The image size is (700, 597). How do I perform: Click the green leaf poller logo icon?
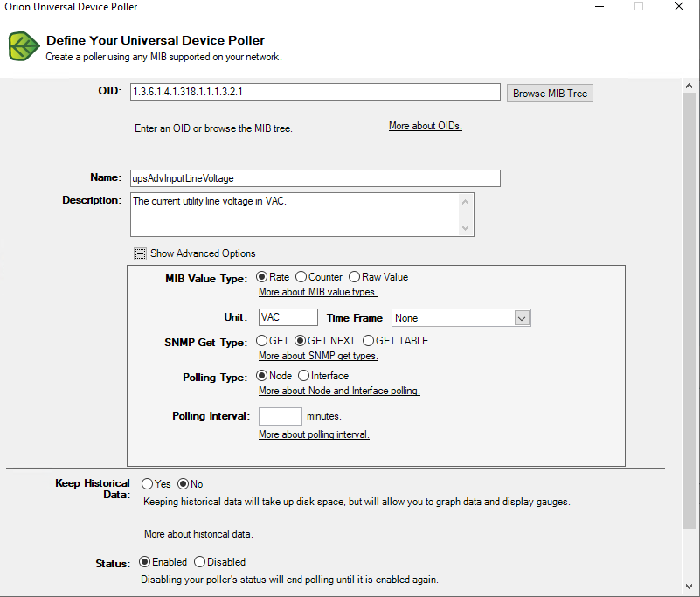[24, 46]
